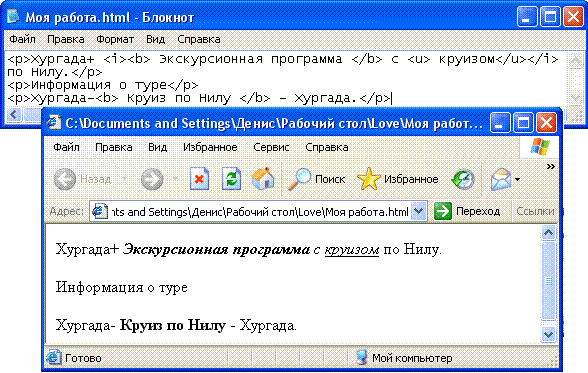Maximize the Internet Explorer window
Viewport: 588px width, 373px height.
[523, 123]
